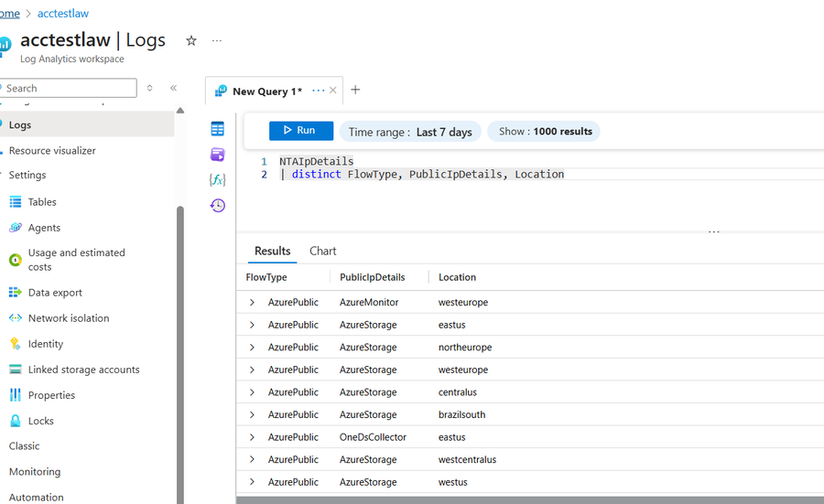Click the 'brazilsouth' location cell
The width and height of the screenshot is (824, 504).
(x=462, y=414)
